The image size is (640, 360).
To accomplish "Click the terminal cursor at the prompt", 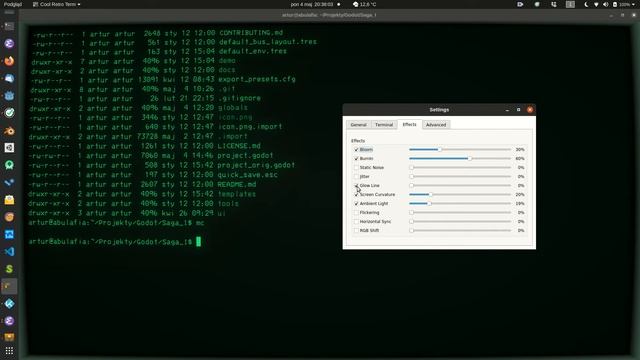I will (198, 242).
